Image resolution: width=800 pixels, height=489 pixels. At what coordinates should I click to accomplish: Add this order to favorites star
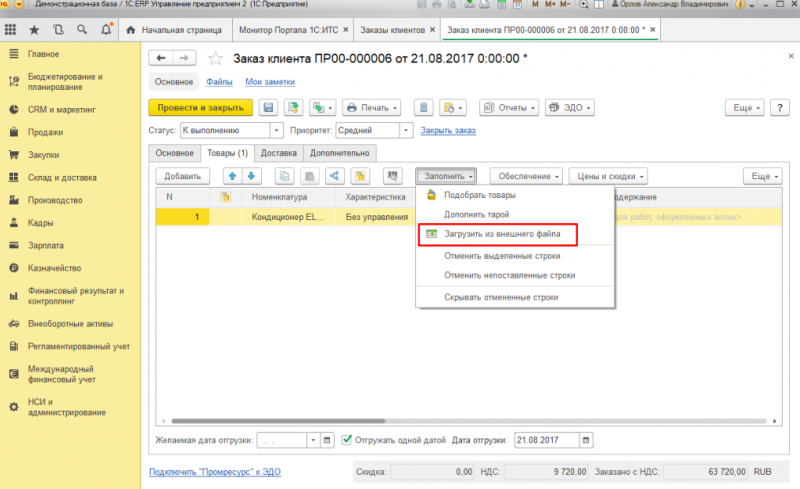pos(215,59)
